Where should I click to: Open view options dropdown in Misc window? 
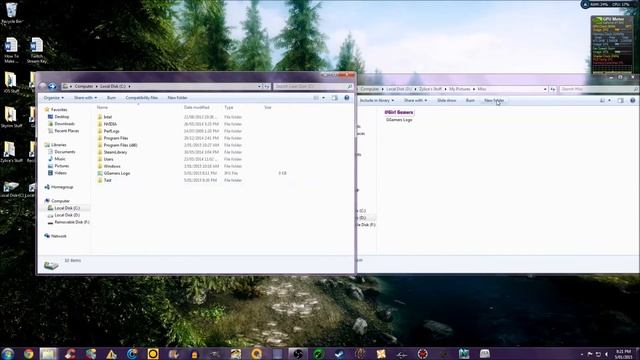(x=609, y=100)
